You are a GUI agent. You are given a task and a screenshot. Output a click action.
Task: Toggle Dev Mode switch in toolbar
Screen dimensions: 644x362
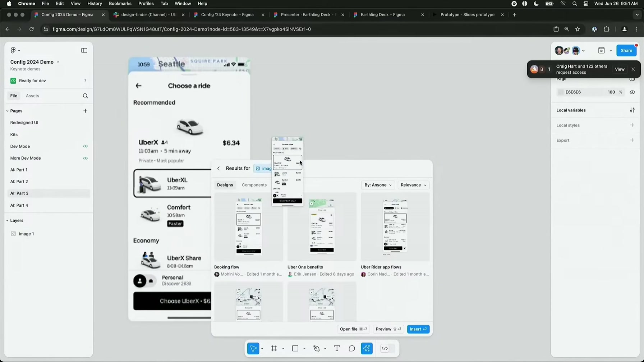tap(388, 348)
